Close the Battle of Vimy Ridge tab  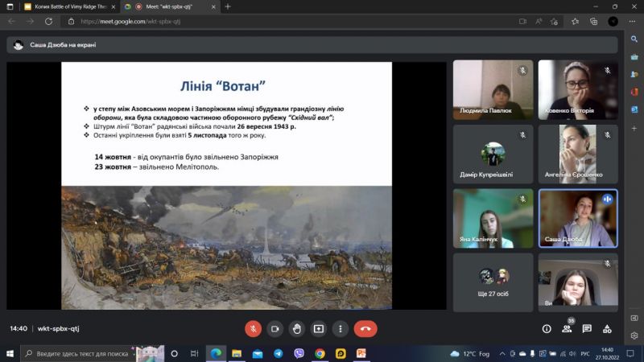coord(114,6)
